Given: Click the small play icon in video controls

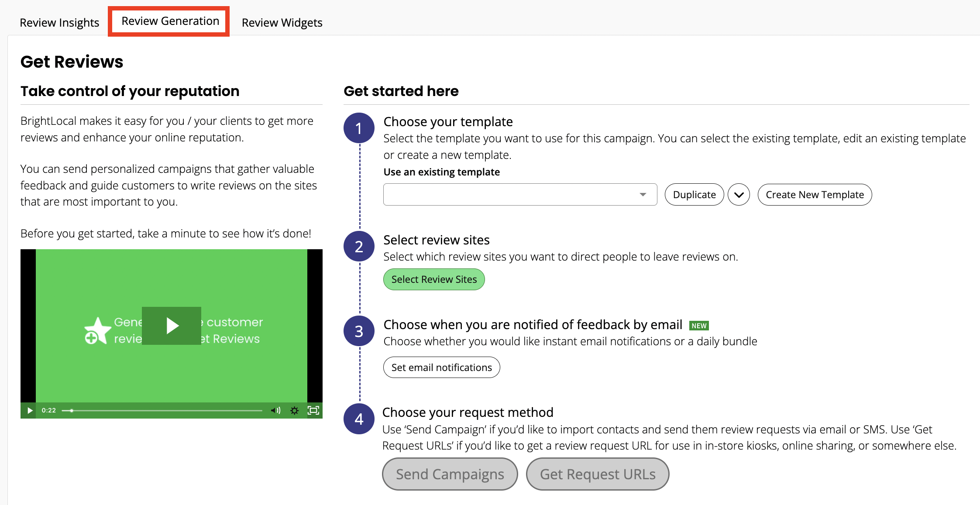Looking at the screenshot, I should 30,410.
